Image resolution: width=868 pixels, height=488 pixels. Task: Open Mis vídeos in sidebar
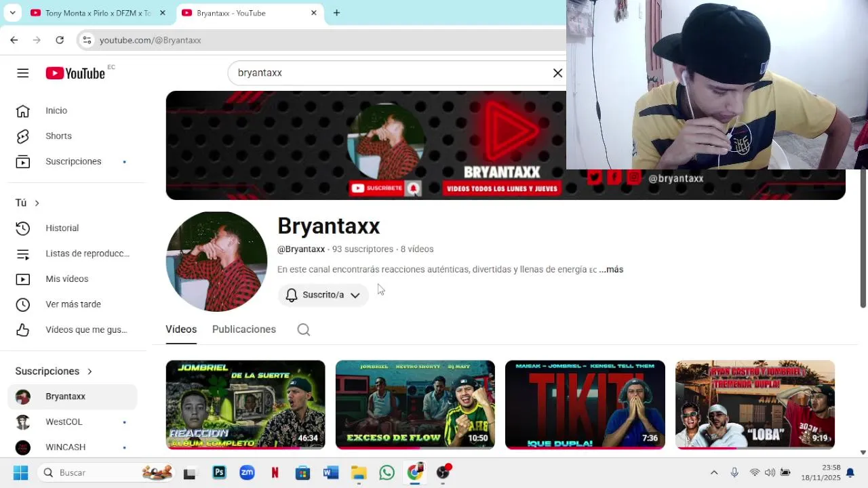(73, 279)
